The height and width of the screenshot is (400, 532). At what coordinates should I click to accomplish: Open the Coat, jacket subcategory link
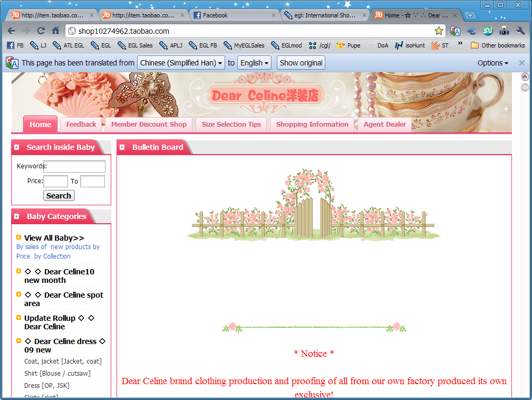pos(63,361)
